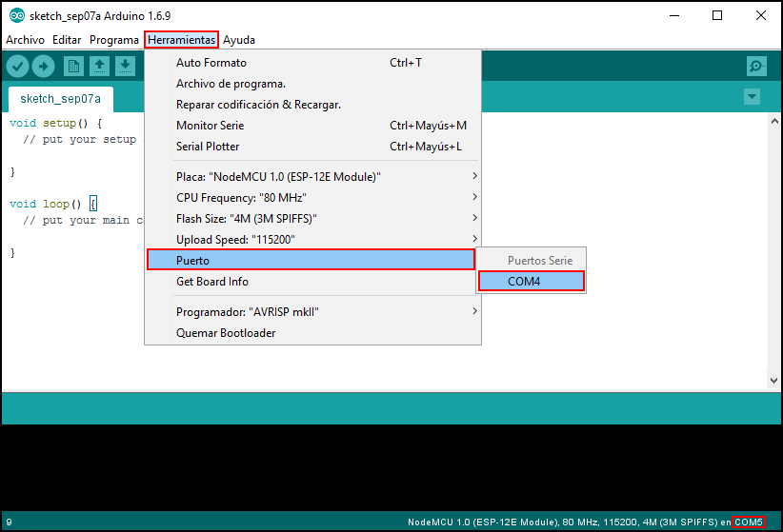Open the Editar menu
This screenshot has height=532, width=783.
coord(67,40)
